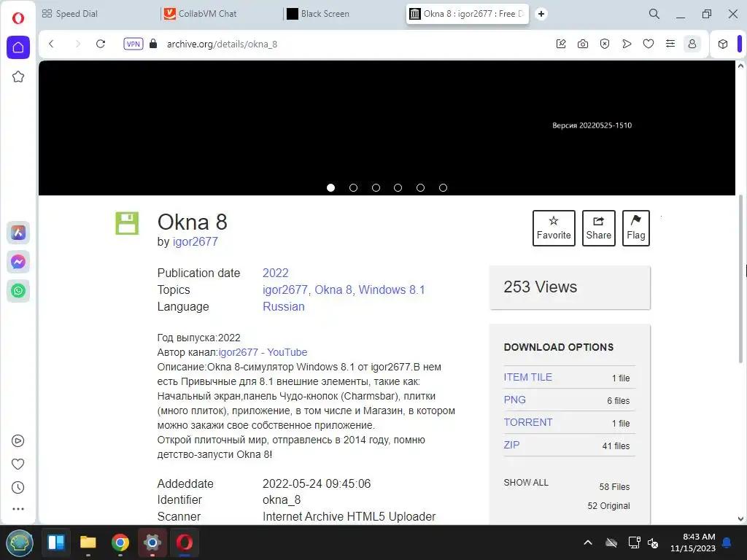Open the igor2677 author link

196,241
